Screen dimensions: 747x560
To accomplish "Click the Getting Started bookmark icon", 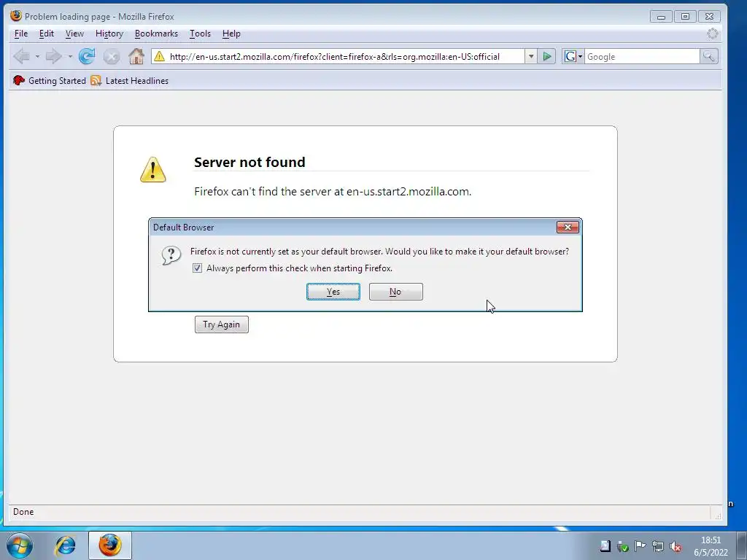I will click(x=18, y=80).
